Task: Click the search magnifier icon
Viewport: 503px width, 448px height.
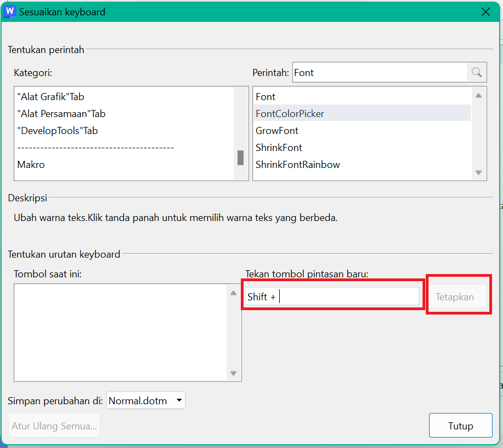Action: [476, 72]
